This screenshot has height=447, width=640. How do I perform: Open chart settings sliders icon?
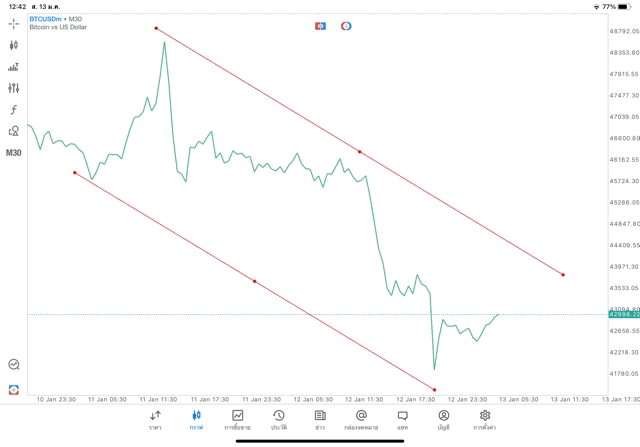tap(14, 88)
